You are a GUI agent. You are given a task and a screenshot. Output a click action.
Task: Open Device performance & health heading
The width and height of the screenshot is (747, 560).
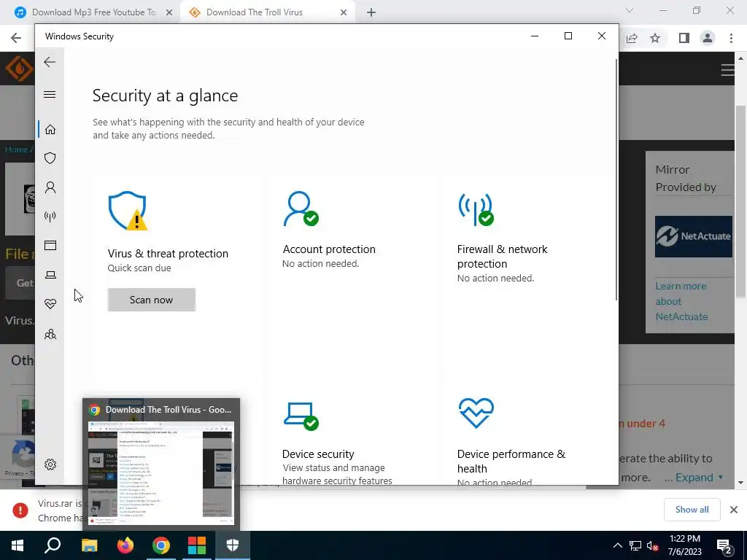pos(511,461)
